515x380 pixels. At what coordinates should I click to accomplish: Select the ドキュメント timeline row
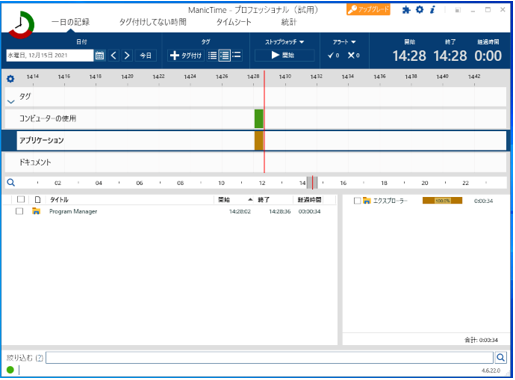pyautogui.click(x=256, y=162)
